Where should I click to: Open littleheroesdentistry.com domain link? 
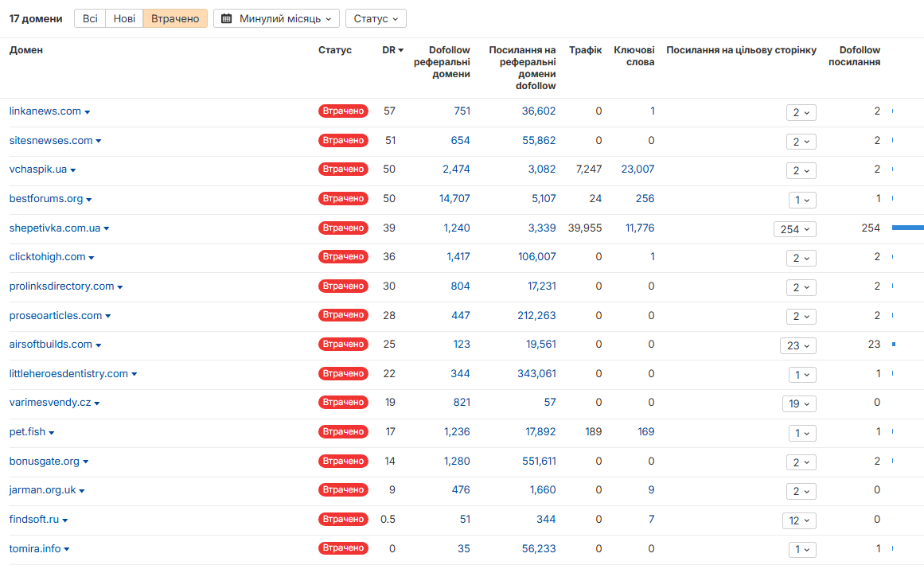click(68, 373)
